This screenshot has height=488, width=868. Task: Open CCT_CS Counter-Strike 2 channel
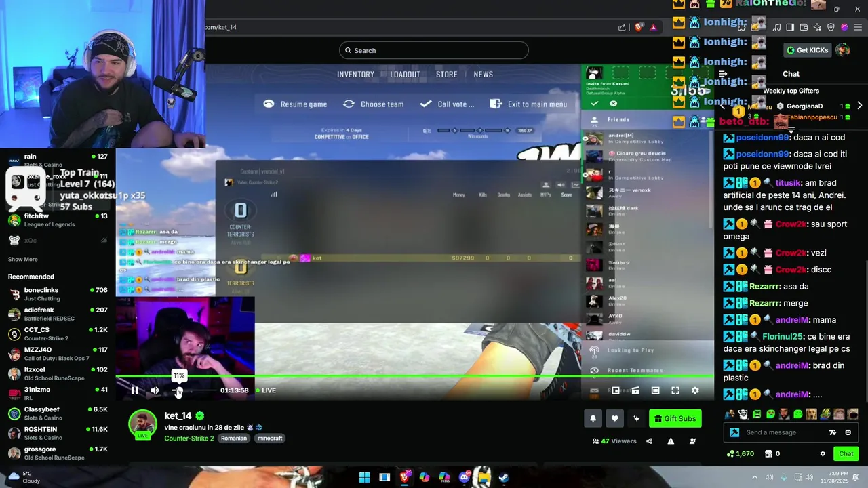[58, 333]
